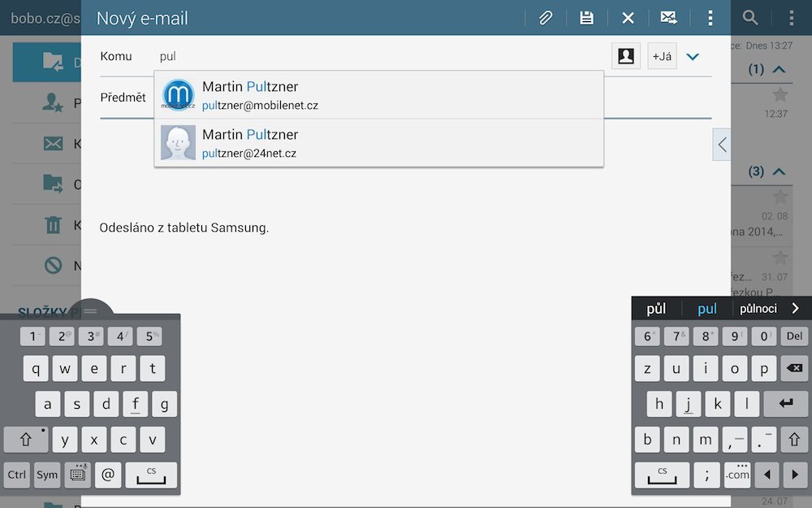Toggle Shift on the left keyboard half
The height and width of the screenshot is (508, 812).
pyautogui.click(x=26, y=439)
